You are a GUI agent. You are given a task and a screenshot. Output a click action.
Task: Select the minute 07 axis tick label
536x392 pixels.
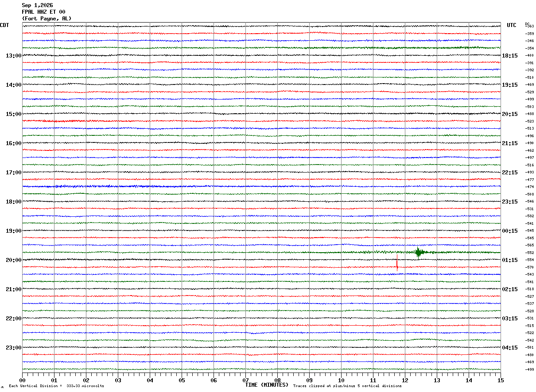tap(245, 380)
